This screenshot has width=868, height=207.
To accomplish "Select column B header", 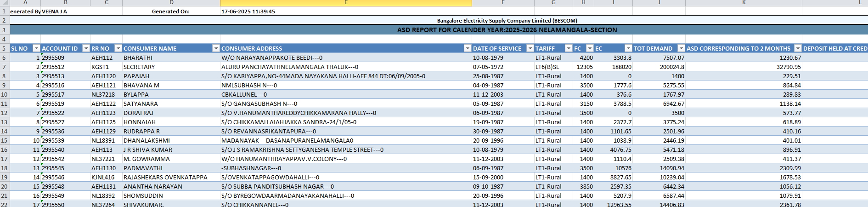I will coord(65,3).
